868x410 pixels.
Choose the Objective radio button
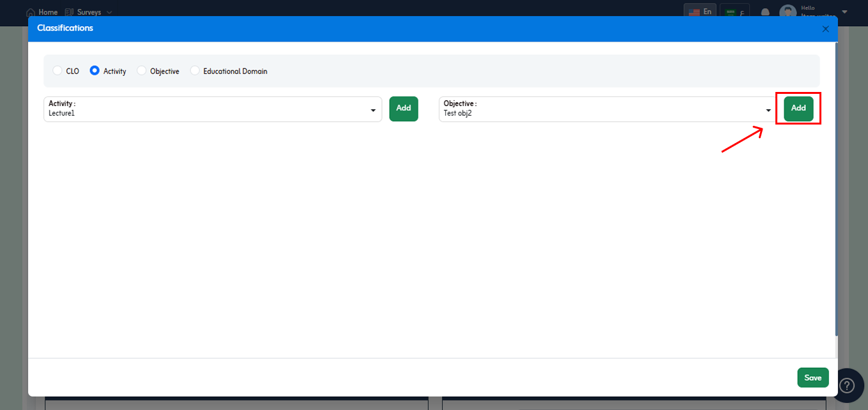click(x=142, y=71)
